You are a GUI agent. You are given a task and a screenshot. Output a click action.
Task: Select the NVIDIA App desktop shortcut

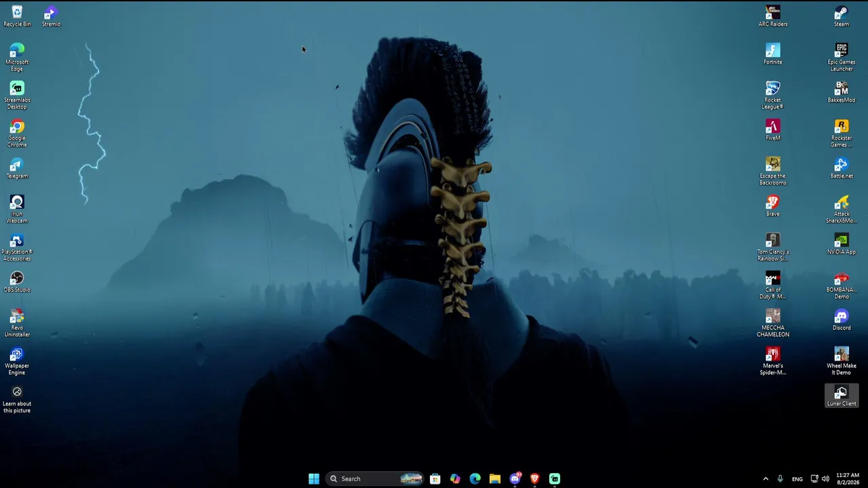pos(842,244)
